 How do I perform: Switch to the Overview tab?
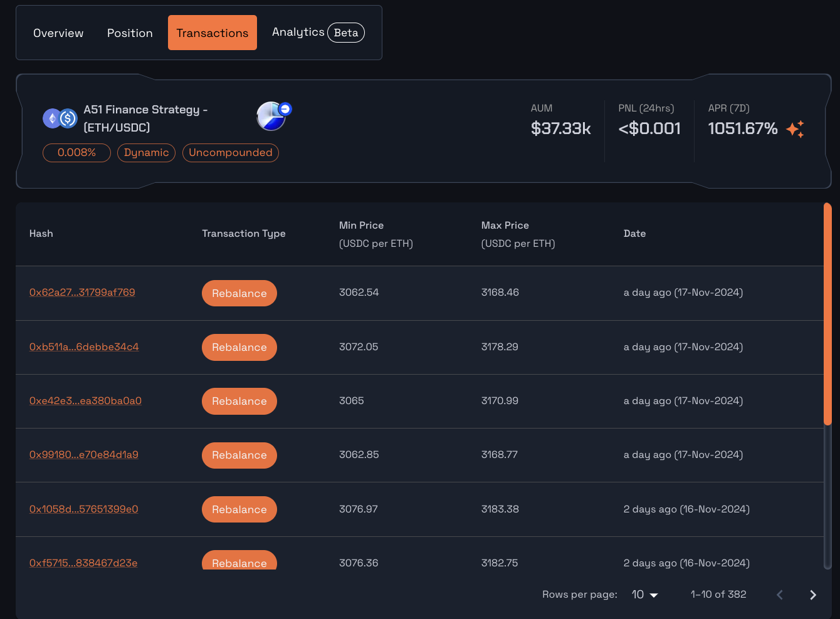click(58, 33)
